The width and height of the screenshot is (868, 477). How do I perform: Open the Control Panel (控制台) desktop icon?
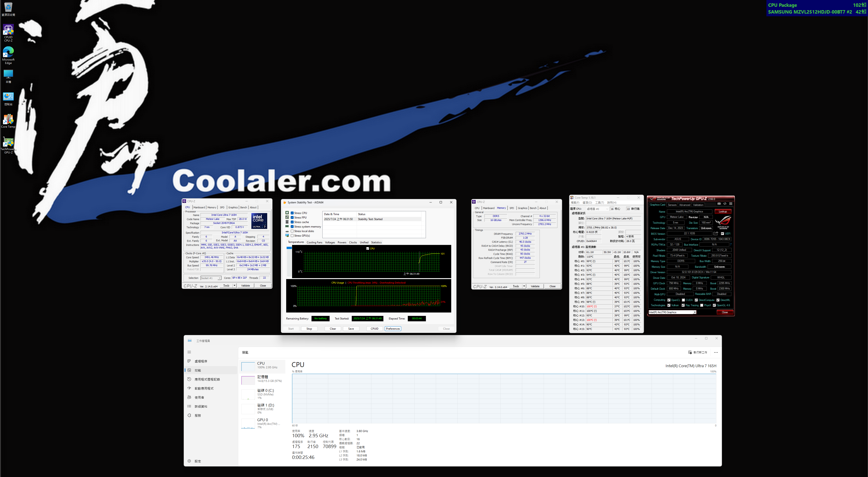click(x=8, y=99)
